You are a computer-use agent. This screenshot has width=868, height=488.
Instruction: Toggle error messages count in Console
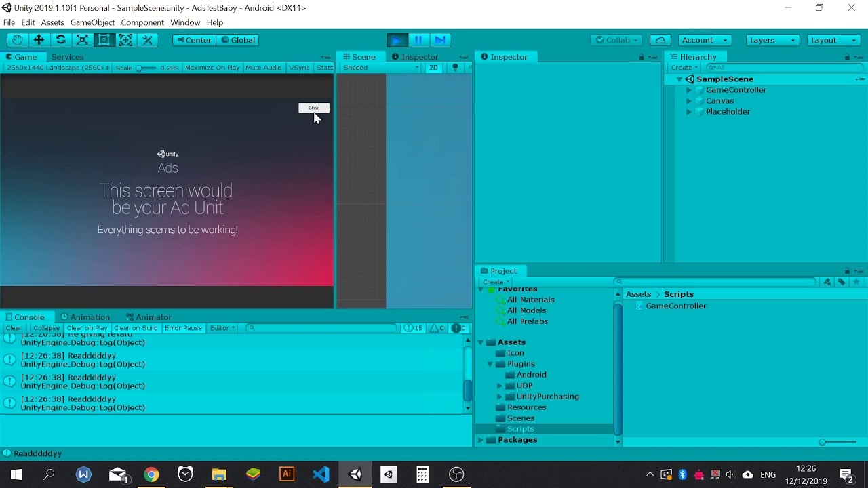pyautogui.click(x=459, y=328)
